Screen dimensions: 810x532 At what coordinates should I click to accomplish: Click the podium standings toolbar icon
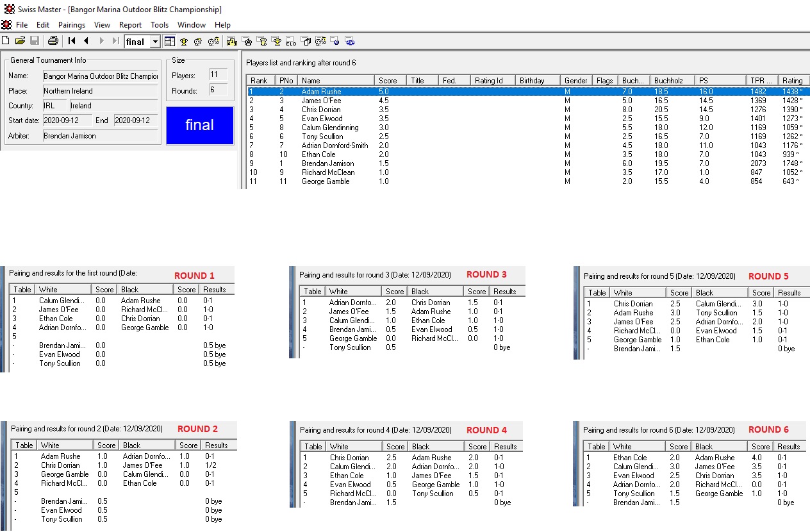pos(231,42)
